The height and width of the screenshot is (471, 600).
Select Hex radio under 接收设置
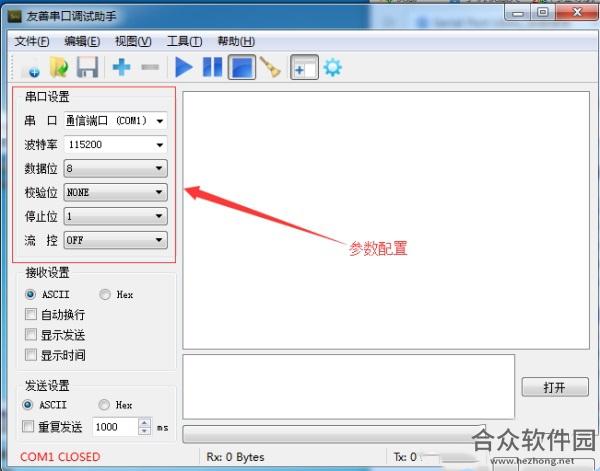point(105,294)
